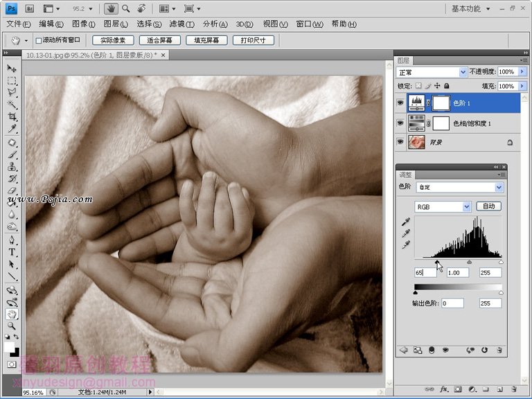Open the Levels preset dropdown 自定
This screenshot has height=399, width=532.
(x=459, y=187)
